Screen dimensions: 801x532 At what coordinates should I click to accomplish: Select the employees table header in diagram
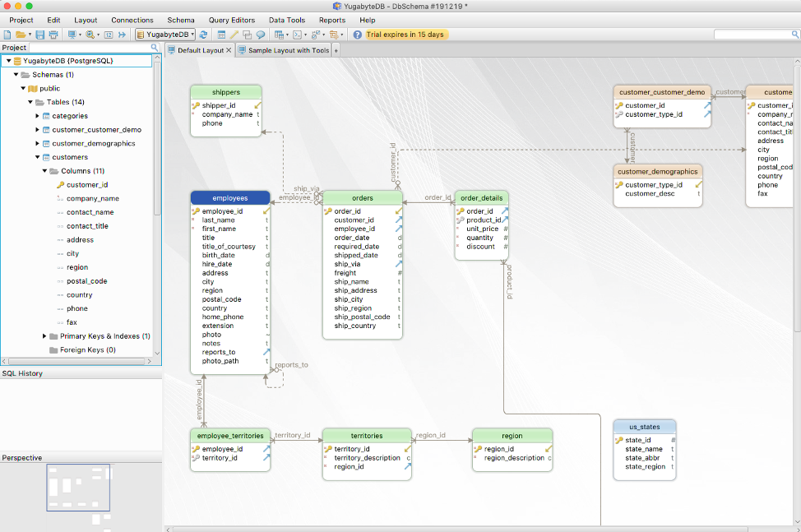point(230,198)
